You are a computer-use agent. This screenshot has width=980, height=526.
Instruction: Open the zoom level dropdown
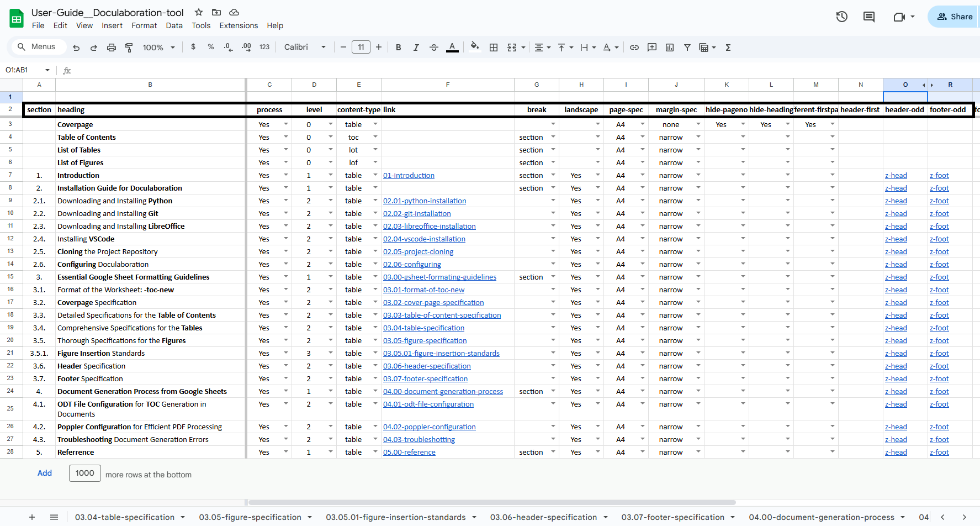(x=158, y=48)
